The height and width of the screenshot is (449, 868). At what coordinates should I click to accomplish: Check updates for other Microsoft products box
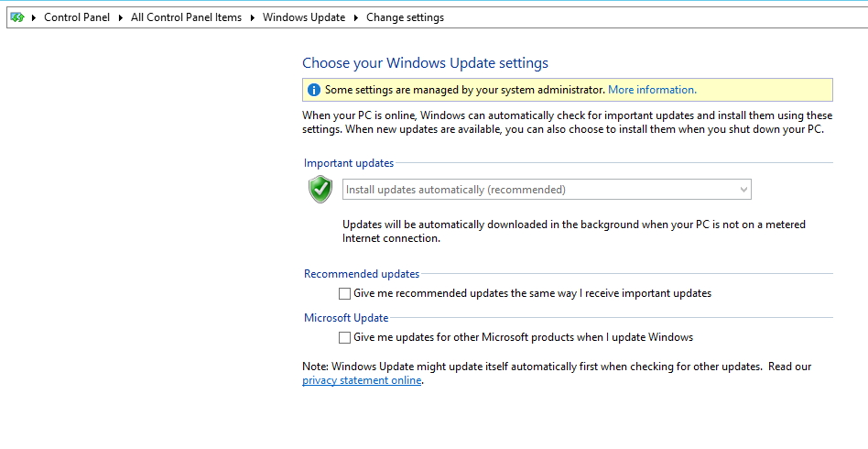tap(344, 337)
